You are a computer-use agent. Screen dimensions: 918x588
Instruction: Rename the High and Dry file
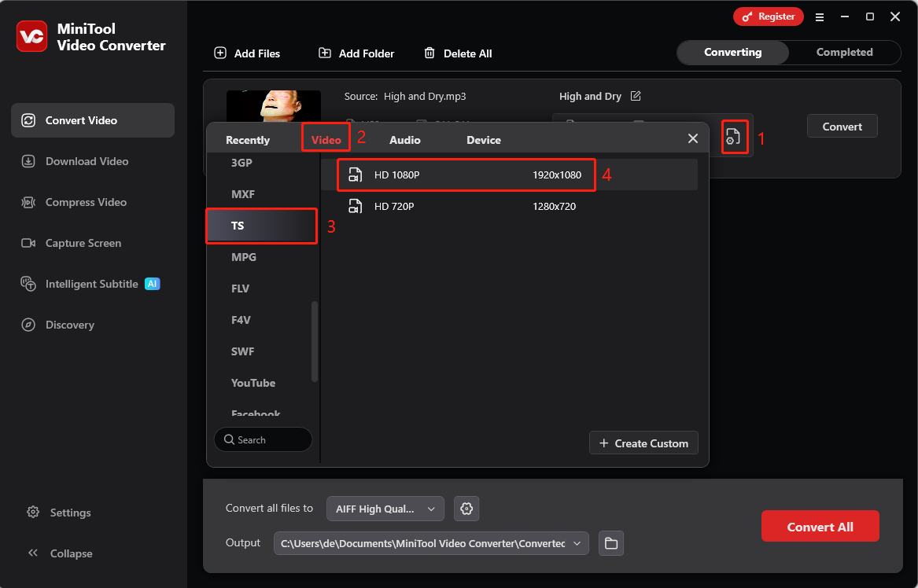636,95
